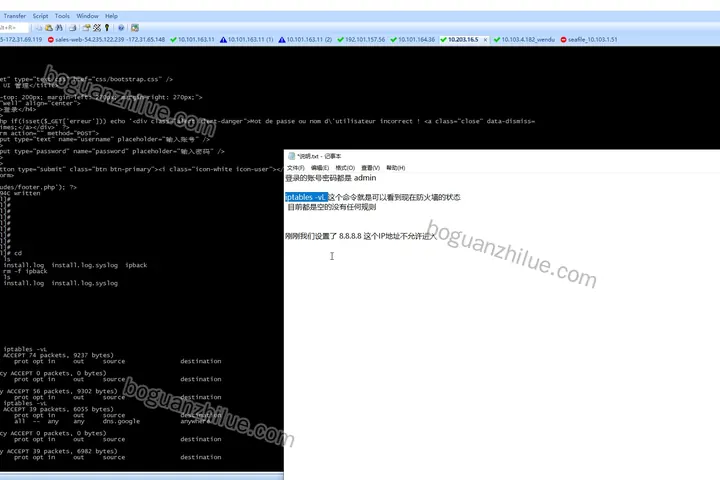
Task: Click the host quick-connect input field
Action: (14, 28)
